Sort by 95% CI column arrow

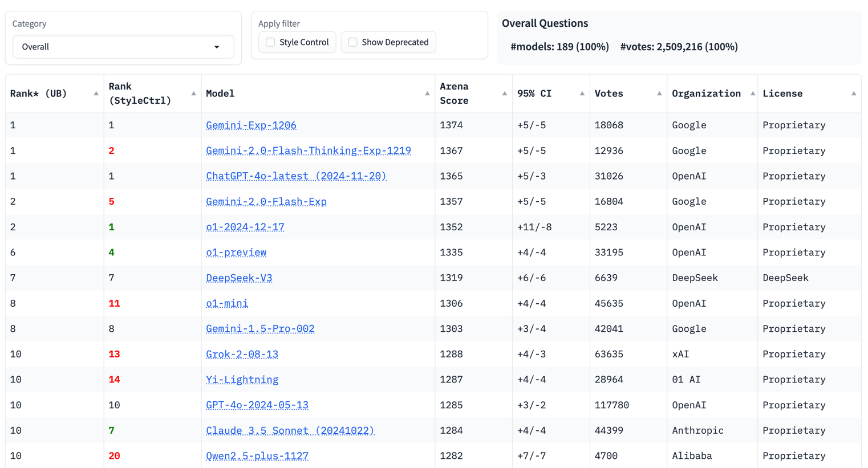[x=582, y=93]
